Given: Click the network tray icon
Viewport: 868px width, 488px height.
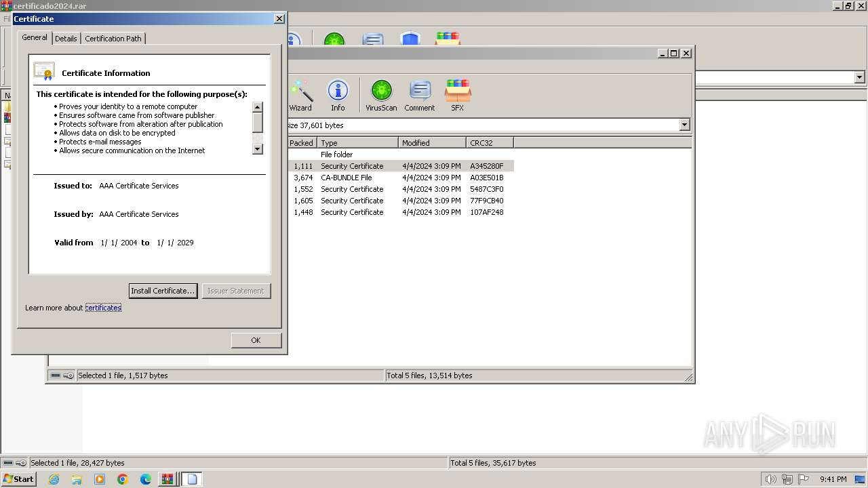Looking at the screenshot, I should tap(787, 479).
